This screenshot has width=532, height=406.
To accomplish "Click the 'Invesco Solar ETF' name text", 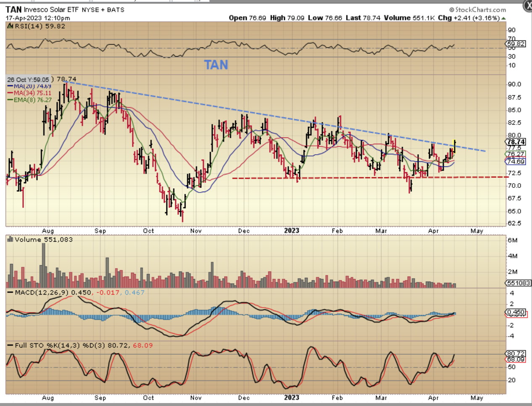I will pos(51,9).
